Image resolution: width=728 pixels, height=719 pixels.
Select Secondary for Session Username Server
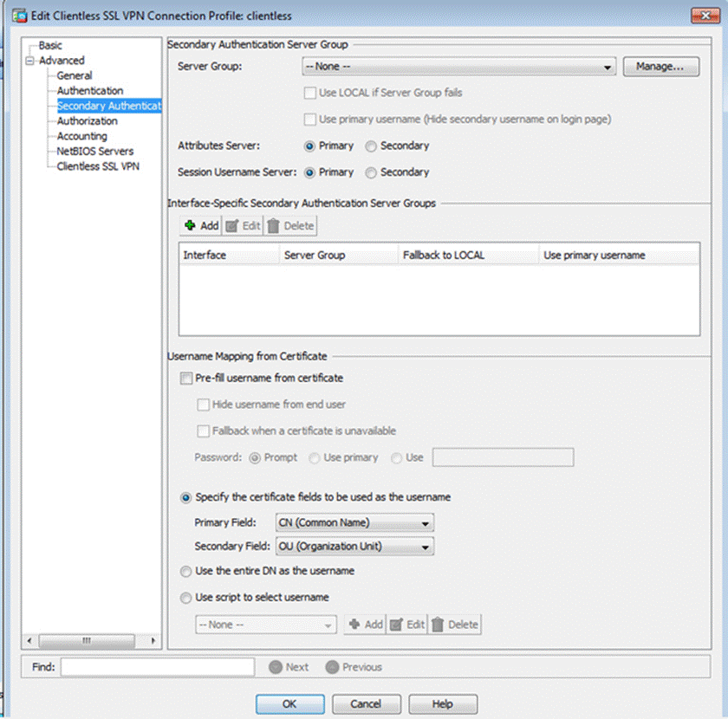(x=371, y=172)
